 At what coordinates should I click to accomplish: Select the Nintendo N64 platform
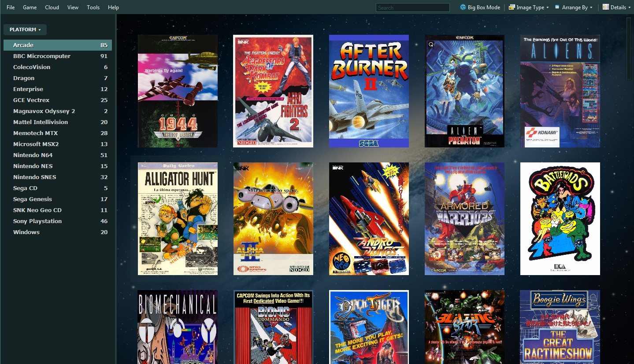pyautogui.click(x=58, y=155)
